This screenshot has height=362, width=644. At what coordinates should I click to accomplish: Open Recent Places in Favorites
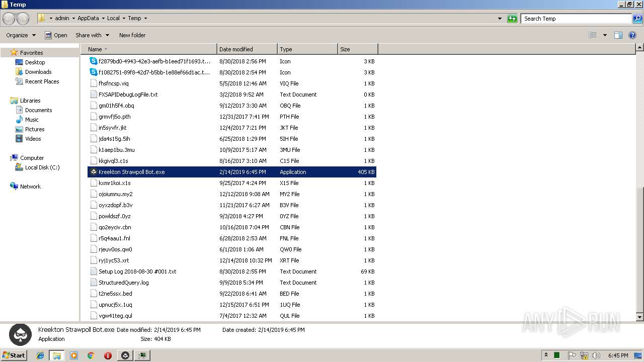click(42, 81)
